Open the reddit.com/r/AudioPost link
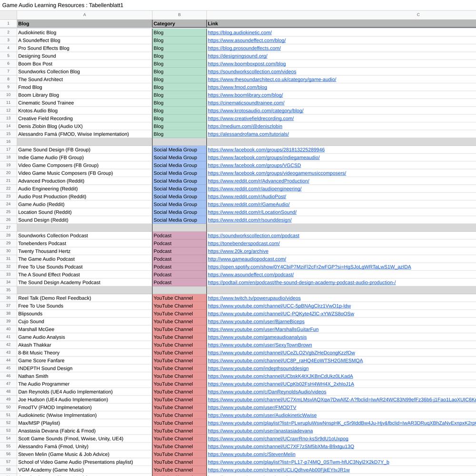Viewport: 476px width, 476px height. point(247,197)
